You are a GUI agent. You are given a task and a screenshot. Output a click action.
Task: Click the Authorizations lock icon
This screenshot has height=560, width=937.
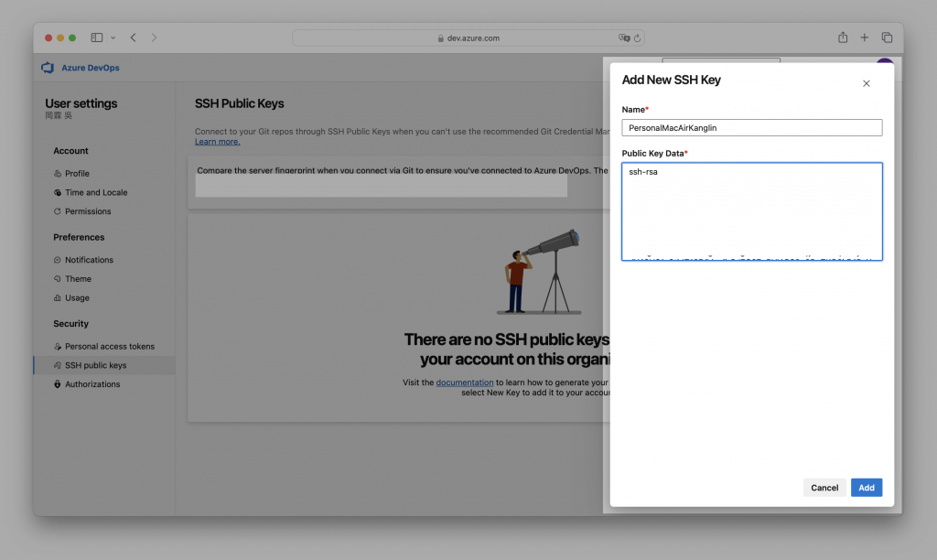[x=58, y=384]
